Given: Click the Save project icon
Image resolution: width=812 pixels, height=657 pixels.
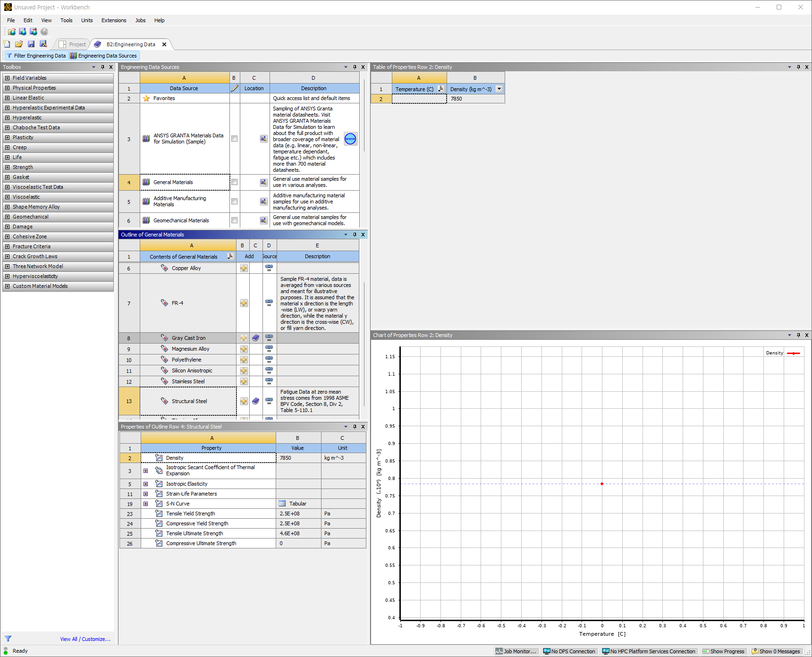Looking at the screenshot, I should click(x=31, y=44).
